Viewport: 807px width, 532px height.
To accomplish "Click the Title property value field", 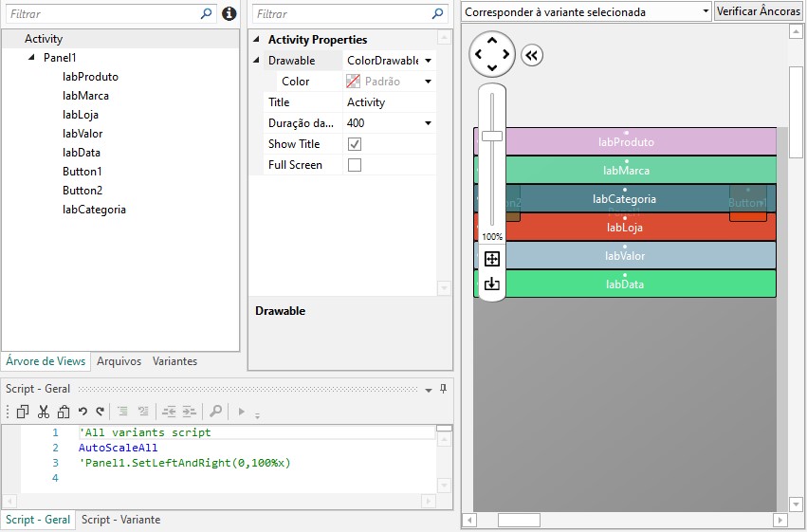I will point(389,101).
